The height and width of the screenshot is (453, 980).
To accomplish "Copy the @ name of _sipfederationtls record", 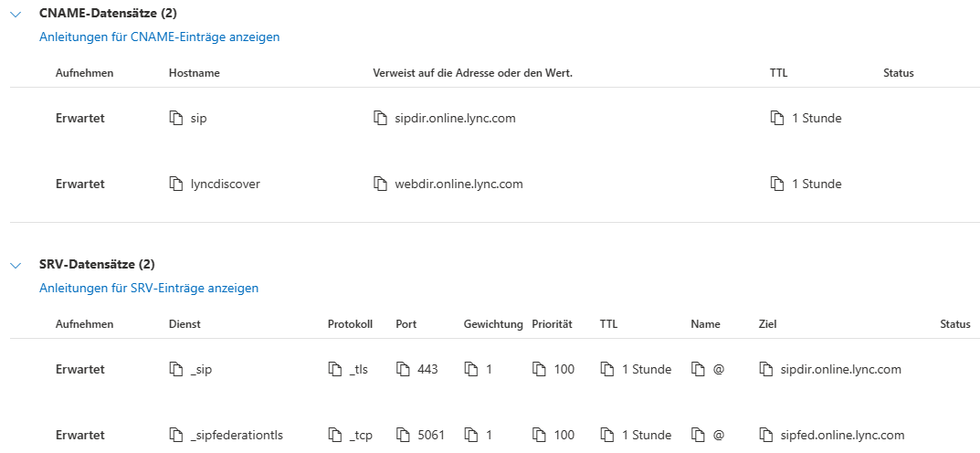I will point(699,436).
